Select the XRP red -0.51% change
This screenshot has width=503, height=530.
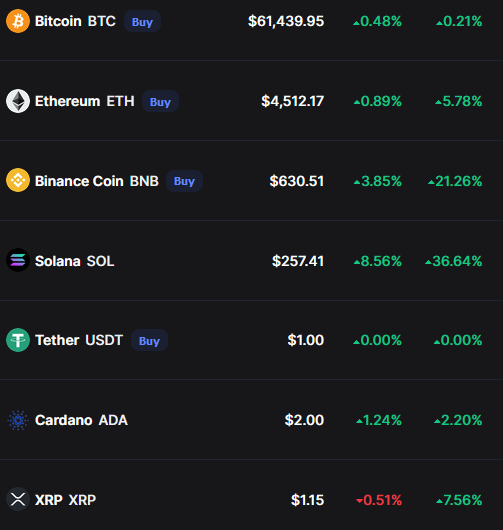(x=379, y=500)
